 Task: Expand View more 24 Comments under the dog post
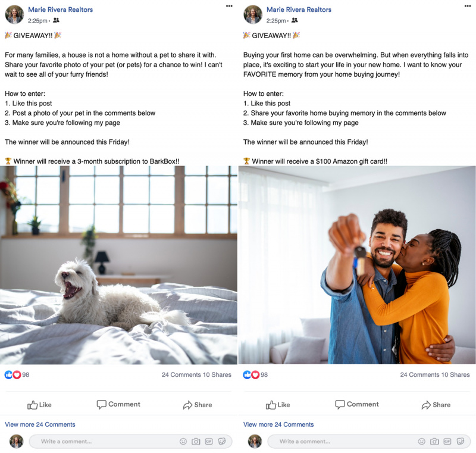pos(40,424)
